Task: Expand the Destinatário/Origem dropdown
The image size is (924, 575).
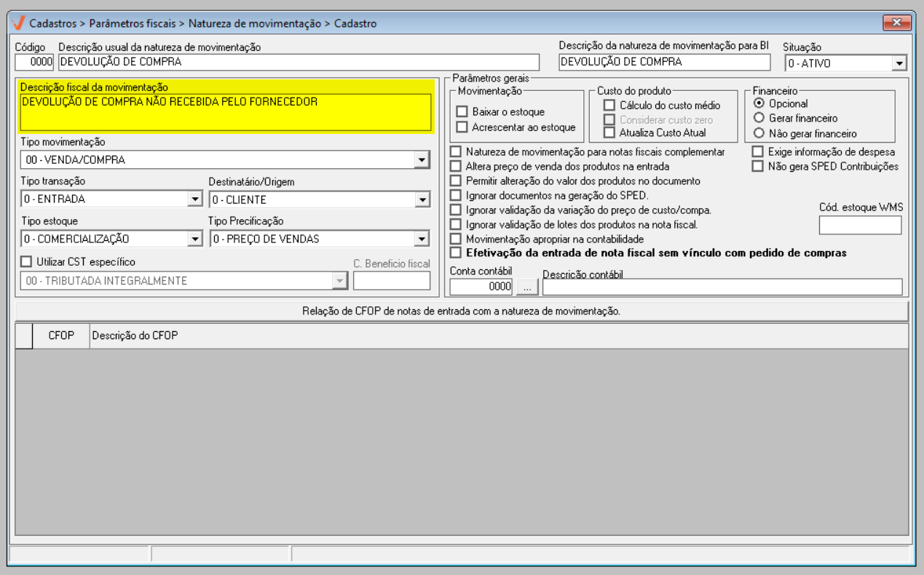Action: click(x=422, y=199)
